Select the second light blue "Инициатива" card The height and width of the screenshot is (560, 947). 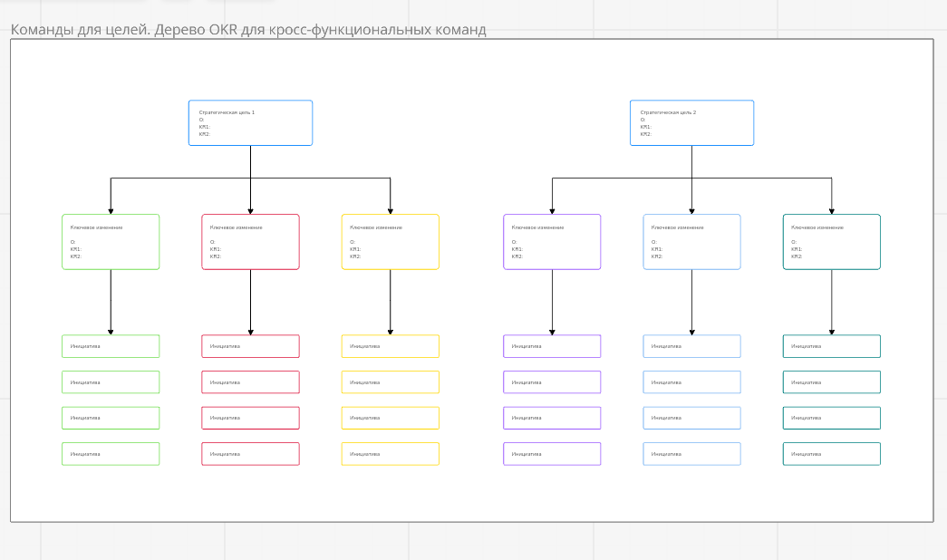(x=691, y=382)
